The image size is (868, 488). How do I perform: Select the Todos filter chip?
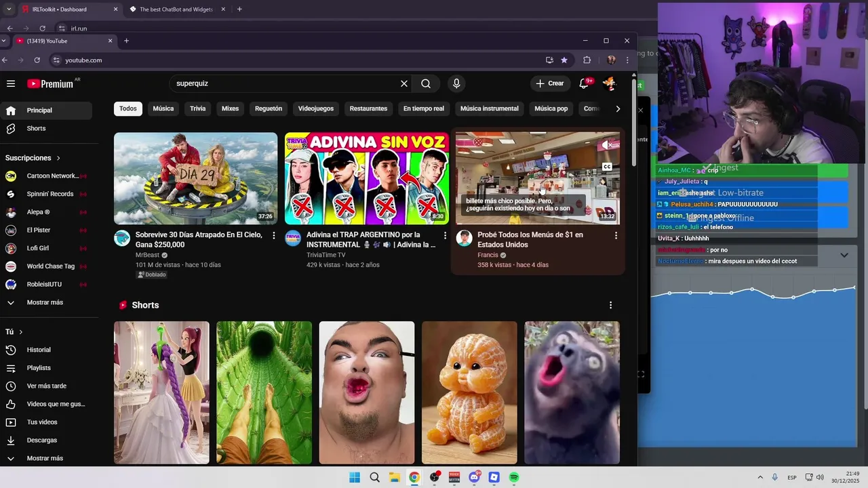coord(128,108)
